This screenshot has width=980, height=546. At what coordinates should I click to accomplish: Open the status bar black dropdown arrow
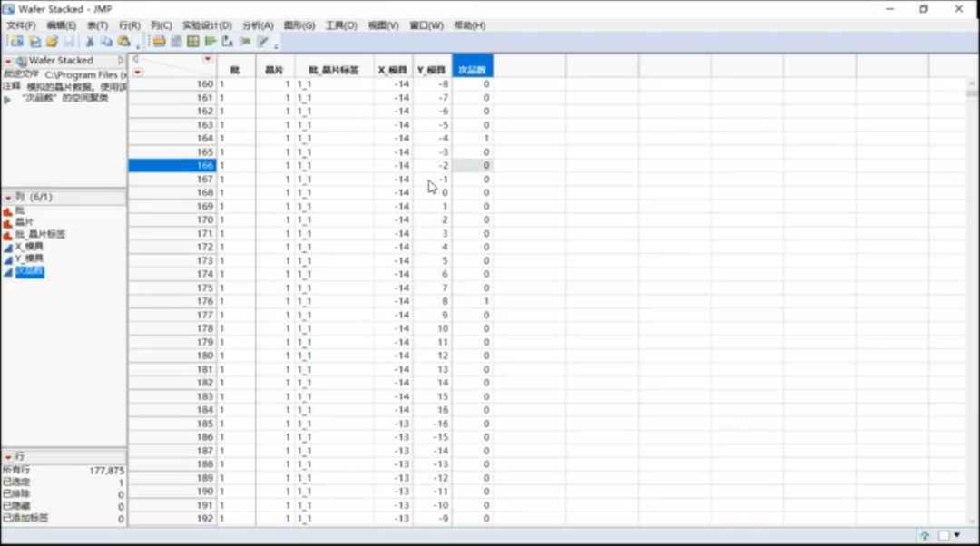(x=956, y=536)
